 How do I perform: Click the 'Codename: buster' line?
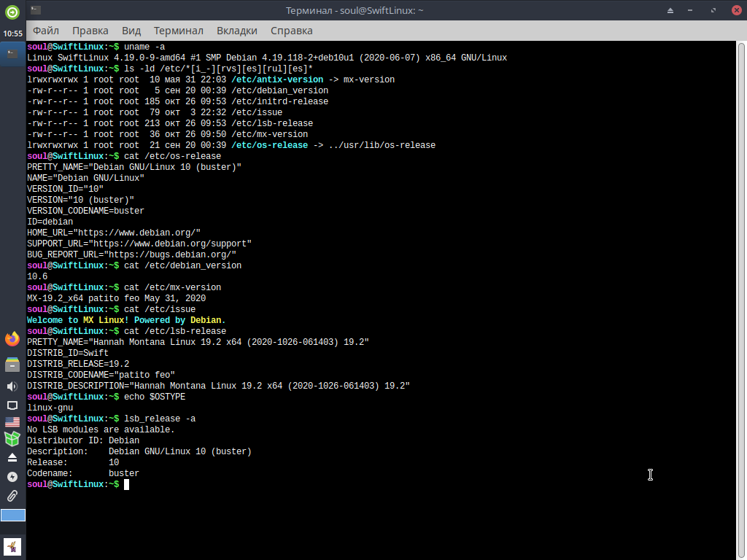(x=83, y=474)
